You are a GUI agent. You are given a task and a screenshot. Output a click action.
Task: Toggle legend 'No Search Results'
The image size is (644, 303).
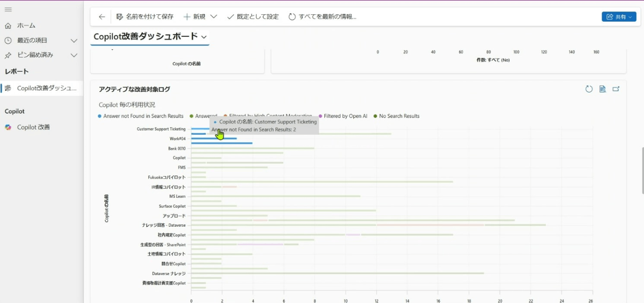(397, 116)
